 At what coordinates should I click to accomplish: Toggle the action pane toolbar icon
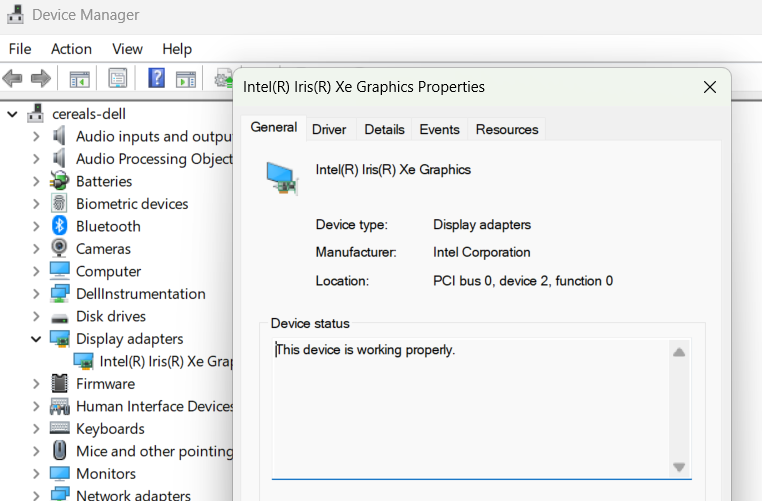(186, 79)
